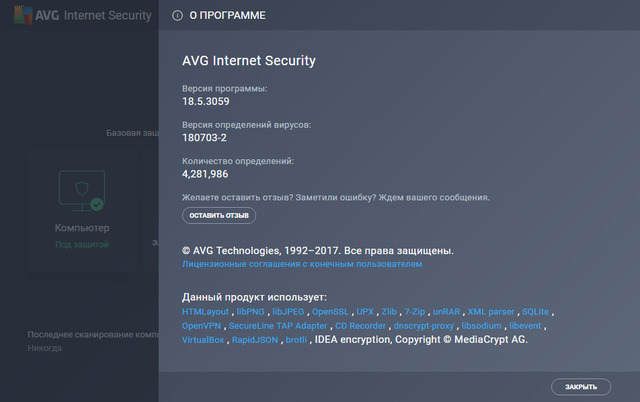Viewport: 640px width, 402px height.
Task: Open the dnscrypt-proxy link
Action: pos(423,326)
